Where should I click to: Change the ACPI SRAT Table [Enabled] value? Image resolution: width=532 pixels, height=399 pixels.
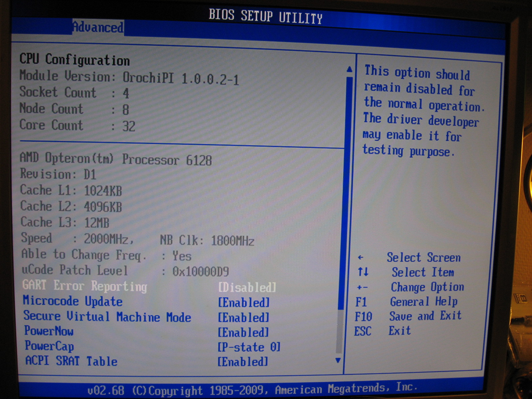[243, 362]
